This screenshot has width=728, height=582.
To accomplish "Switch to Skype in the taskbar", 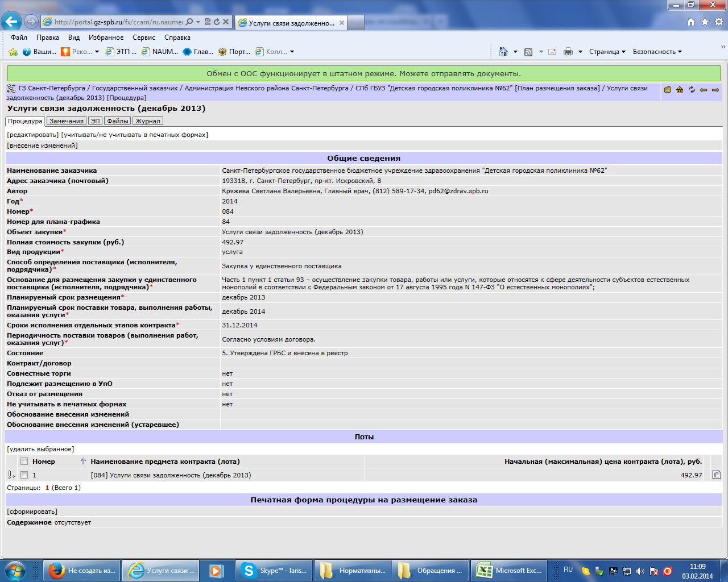I will pyautogui.click(x=274, y=571).
